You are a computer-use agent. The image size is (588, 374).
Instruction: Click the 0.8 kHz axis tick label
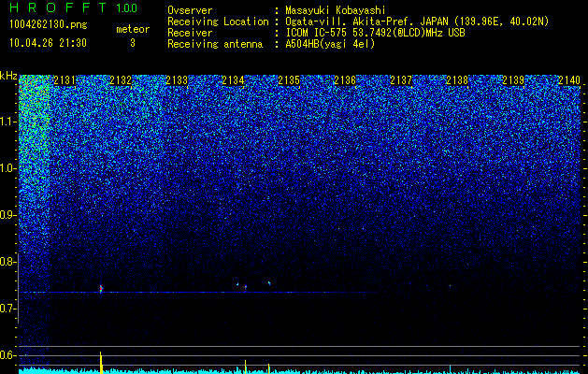7,262
